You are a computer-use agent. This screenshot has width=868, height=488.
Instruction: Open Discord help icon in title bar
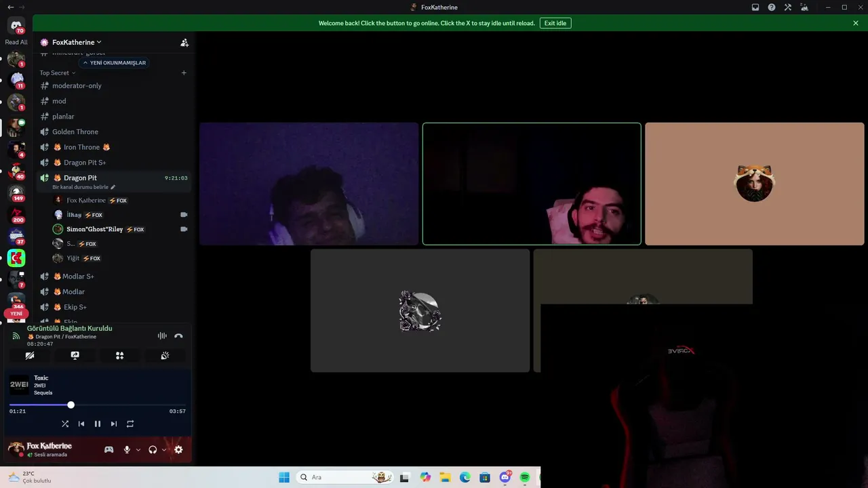point(772,7)
